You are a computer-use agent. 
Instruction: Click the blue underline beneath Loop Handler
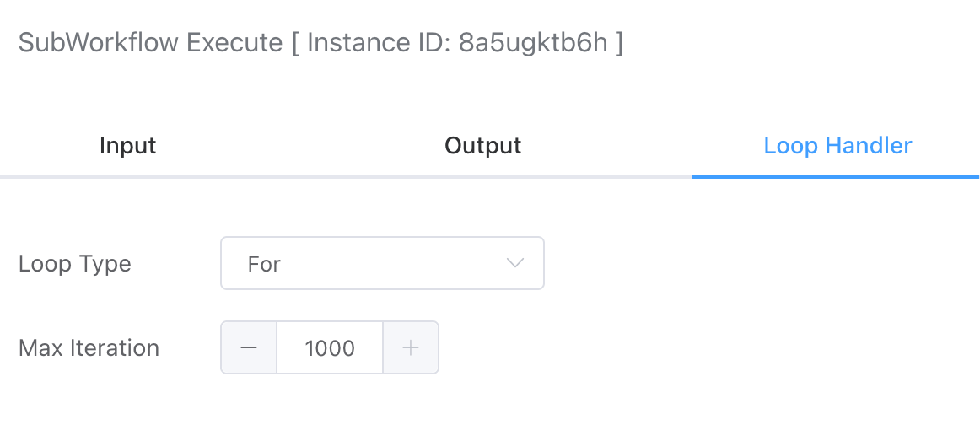tap(835, 177)
